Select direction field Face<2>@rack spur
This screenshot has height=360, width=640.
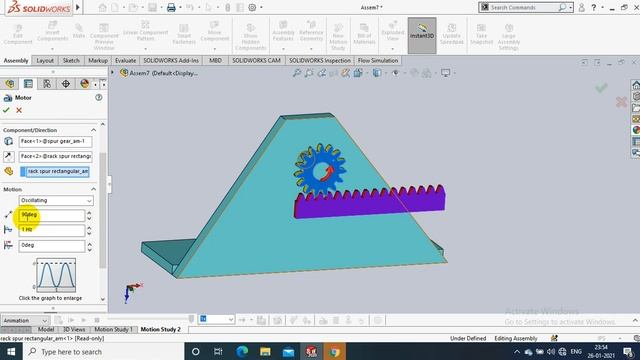tap(56, 156)
